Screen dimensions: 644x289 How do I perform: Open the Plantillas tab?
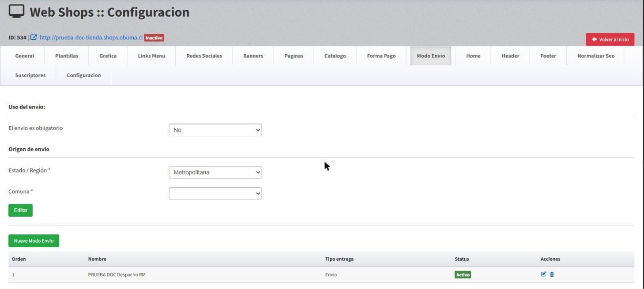pos(67,56)
